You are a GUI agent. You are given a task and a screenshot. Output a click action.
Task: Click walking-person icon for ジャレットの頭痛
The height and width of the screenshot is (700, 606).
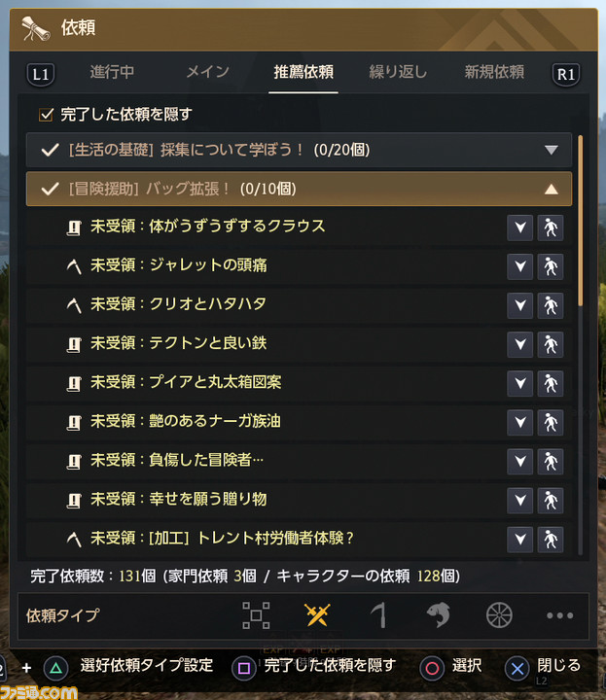coord(551,266)
